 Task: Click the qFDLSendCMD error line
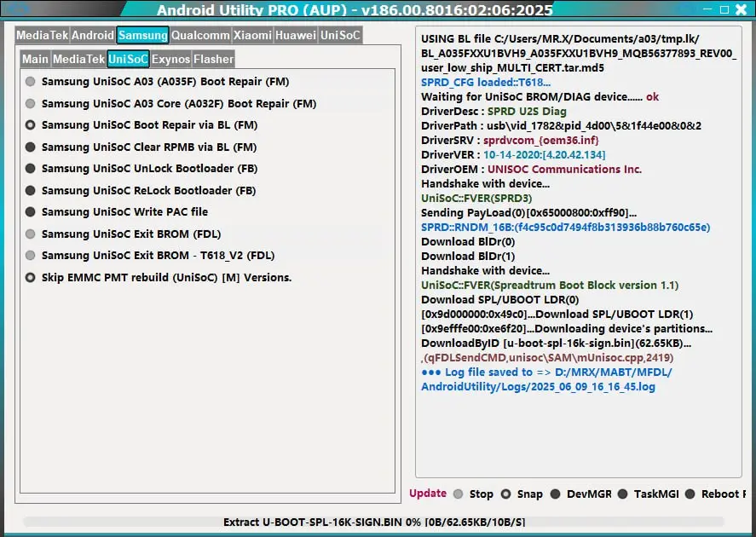pyautogui.click(x=547, y=358)
